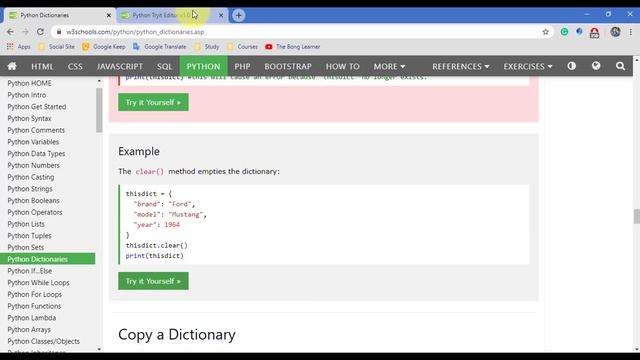The image size is (640, 360).
Task: Open Python Tuples in sidebar
Action: click(29, 236)
